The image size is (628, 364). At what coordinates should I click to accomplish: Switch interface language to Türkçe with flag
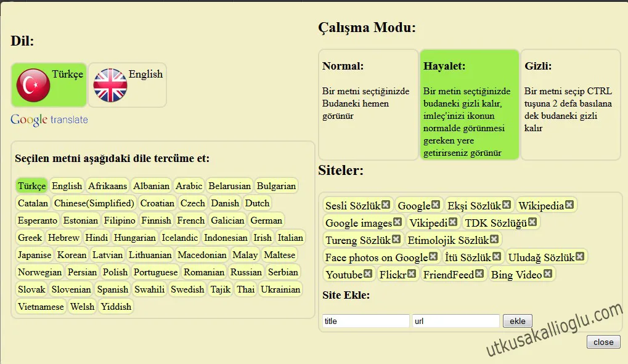pos(49,85)
